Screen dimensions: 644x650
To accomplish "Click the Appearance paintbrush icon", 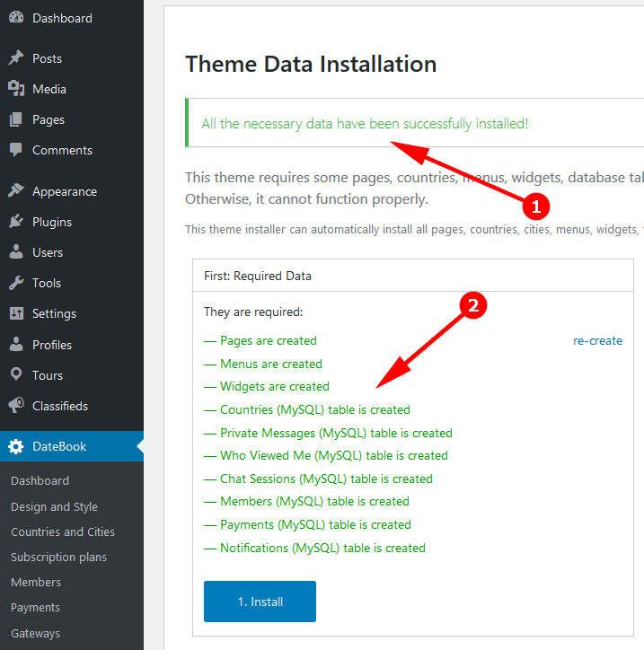I will coord(16,191).
